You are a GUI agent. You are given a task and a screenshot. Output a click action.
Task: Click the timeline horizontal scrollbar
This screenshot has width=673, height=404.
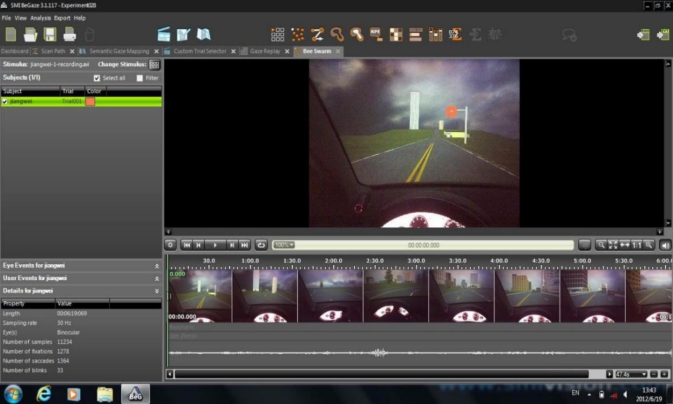pyautogui.click(x=382, y=374)
